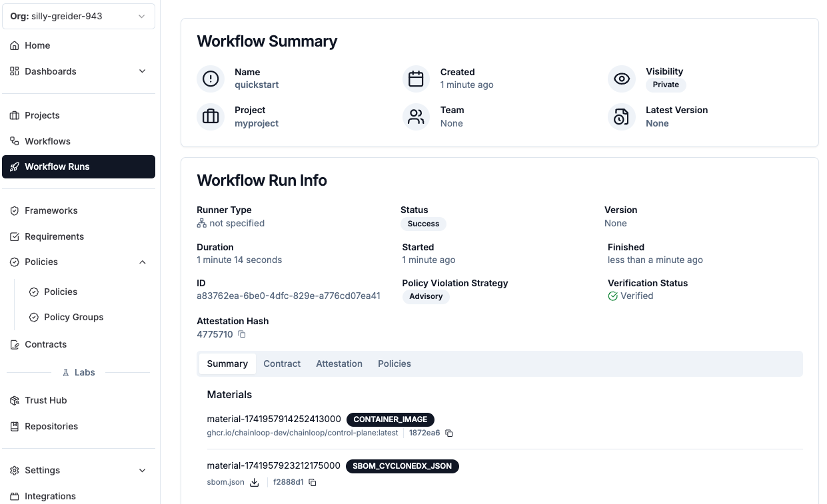
Task: Click material-1741957914252413000 name
Action: pos(274,419)
